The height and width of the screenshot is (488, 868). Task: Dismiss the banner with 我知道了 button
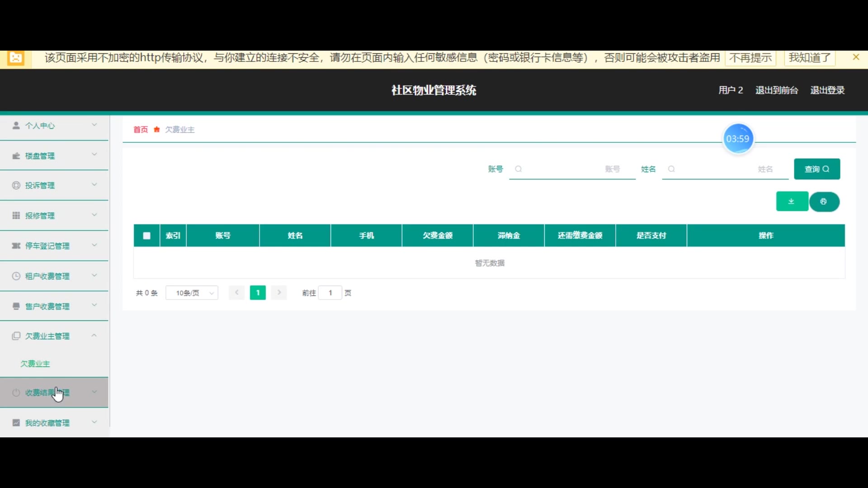click(x=809, y=58)
